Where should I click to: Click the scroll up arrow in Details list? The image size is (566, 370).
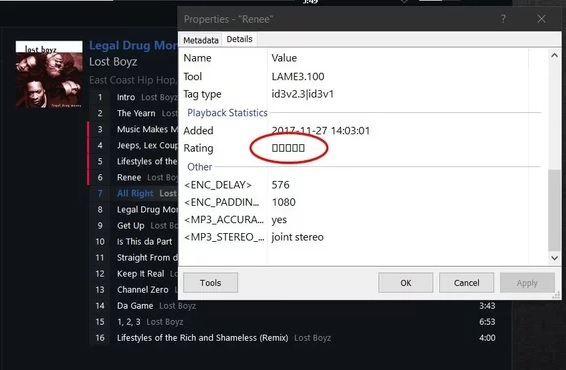pyautogui.click(x=554, y=56)
